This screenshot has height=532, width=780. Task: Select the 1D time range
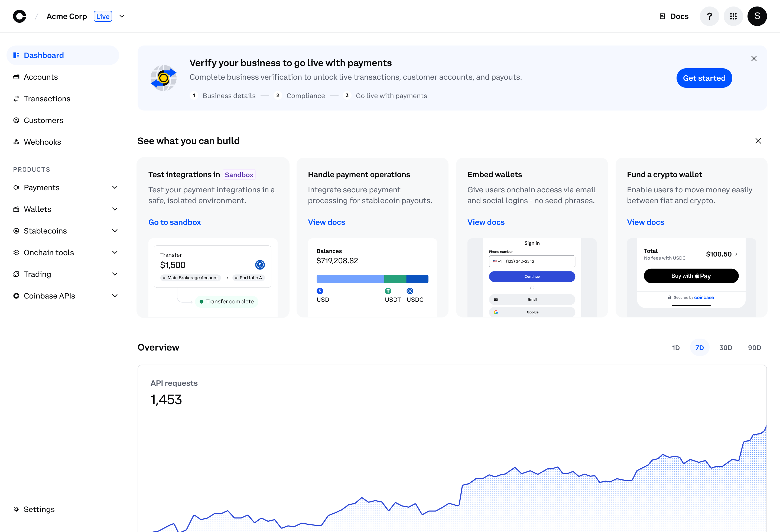tap(676, 348)
